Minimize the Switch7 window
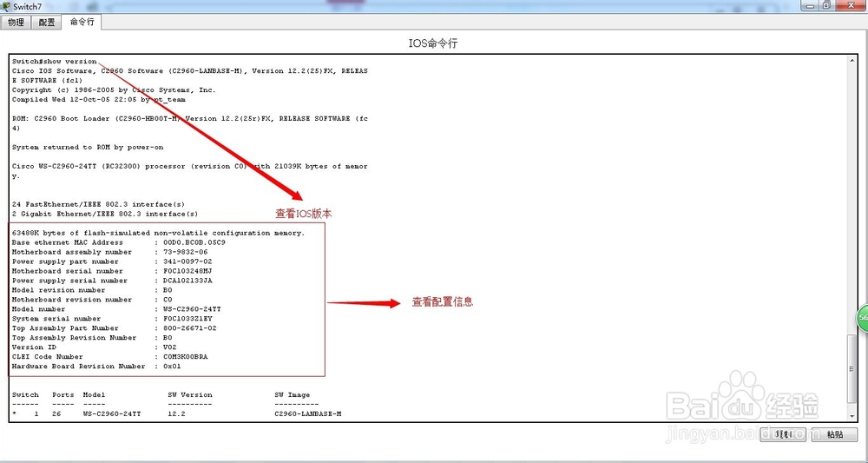 click(x=811, y=5)
